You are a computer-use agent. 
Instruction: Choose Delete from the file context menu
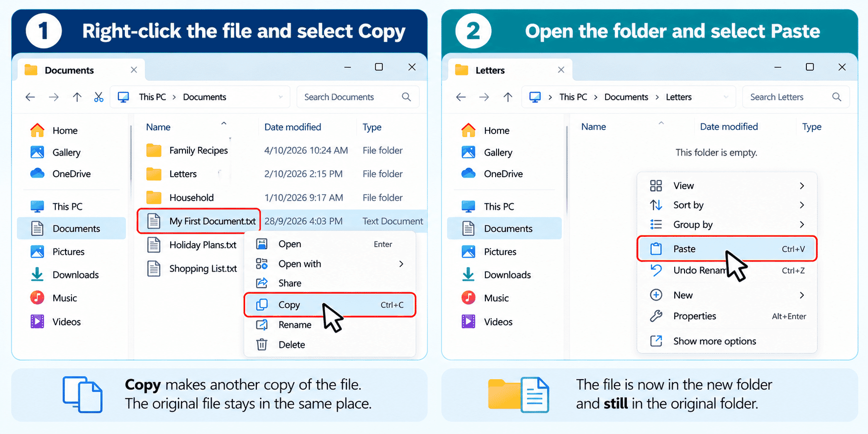click(330, 344)
